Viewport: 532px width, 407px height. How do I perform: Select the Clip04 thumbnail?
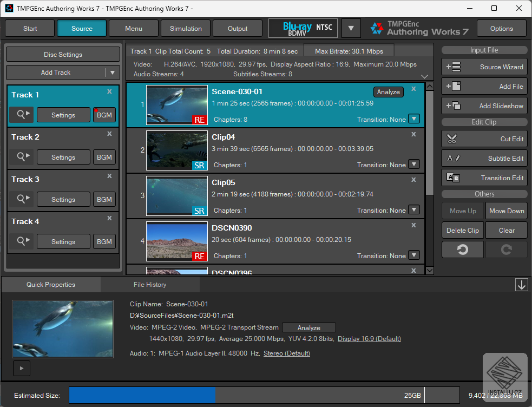tap(177, 150)
